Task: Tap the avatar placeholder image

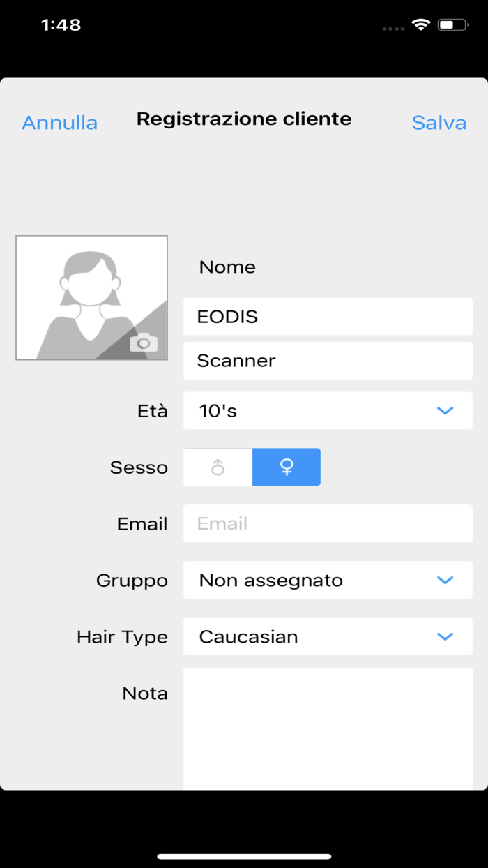Action: point(91,297)
